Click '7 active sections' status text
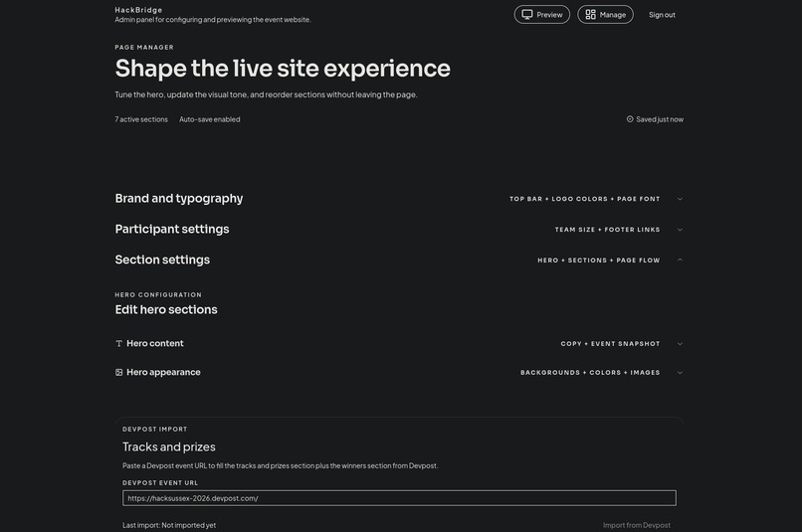This screenshot has height=532, width=802. pyautogui.click(x=141, y=119)
